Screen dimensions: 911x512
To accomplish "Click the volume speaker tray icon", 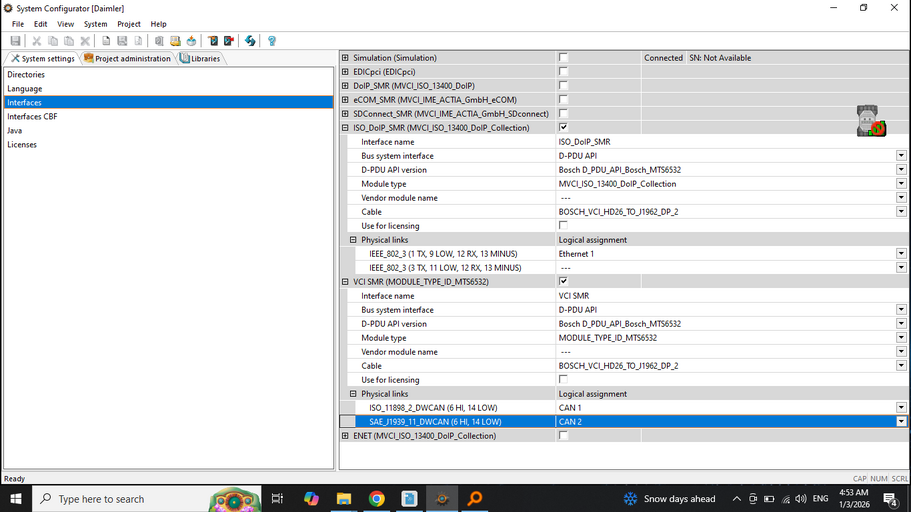I will [801, 499].
